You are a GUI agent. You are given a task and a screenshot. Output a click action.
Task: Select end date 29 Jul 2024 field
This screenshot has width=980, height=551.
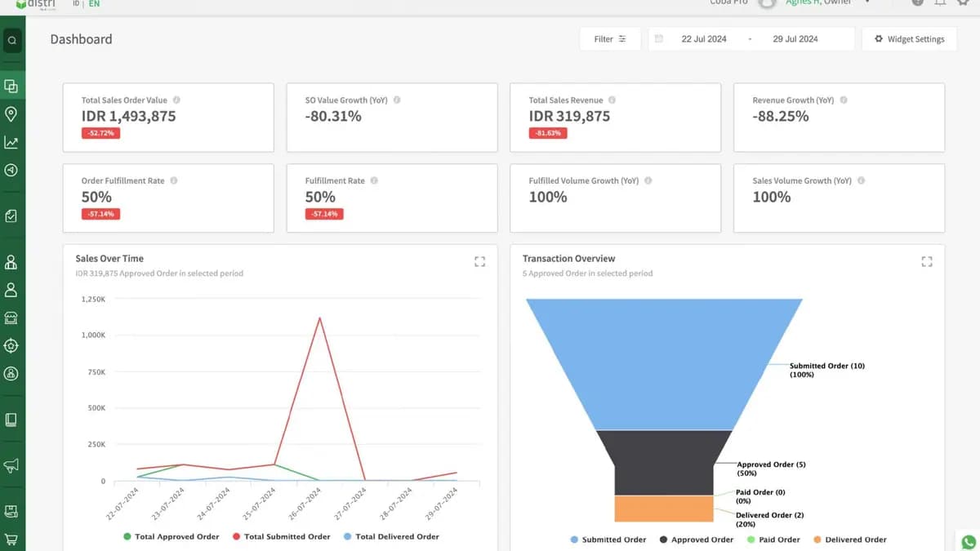[x=795, y=39]
